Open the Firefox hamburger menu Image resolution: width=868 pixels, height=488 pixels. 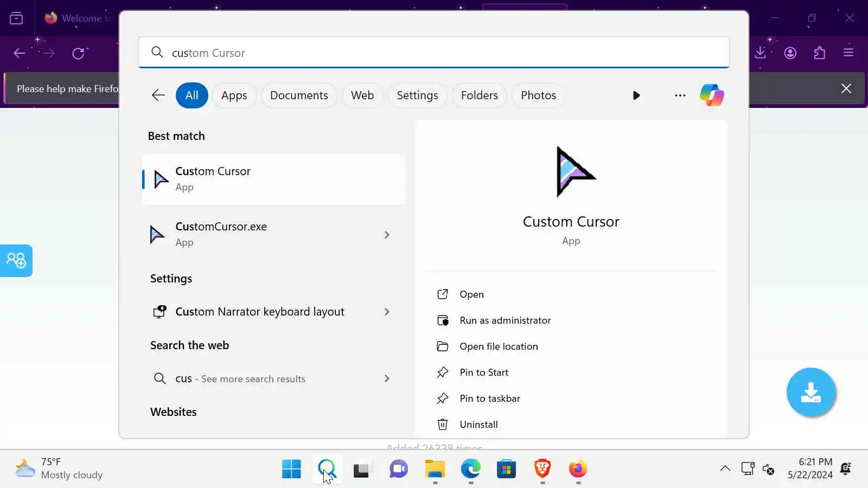[x=848, y=53]
